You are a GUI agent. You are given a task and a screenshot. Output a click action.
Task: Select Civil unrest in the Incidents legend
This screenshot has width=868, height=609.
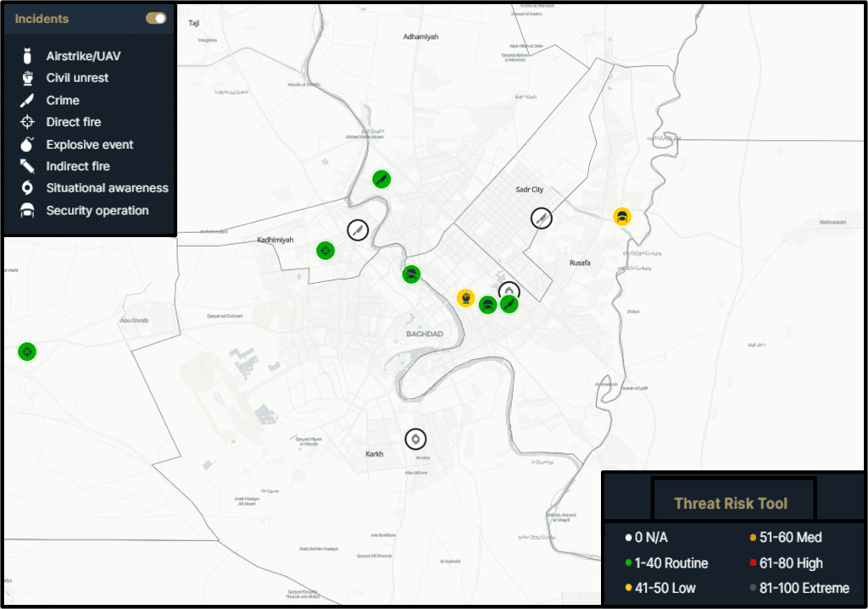77,78
